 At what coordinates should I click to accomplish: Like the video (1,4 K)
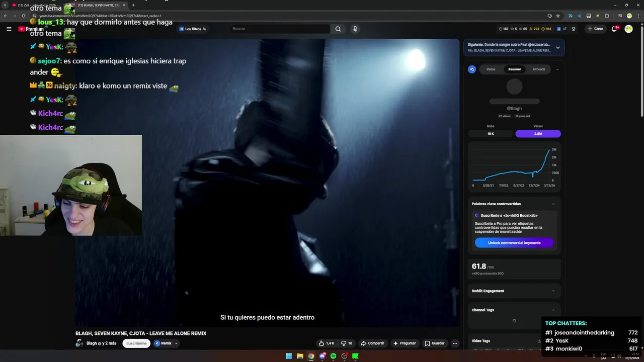click(326, 343)
